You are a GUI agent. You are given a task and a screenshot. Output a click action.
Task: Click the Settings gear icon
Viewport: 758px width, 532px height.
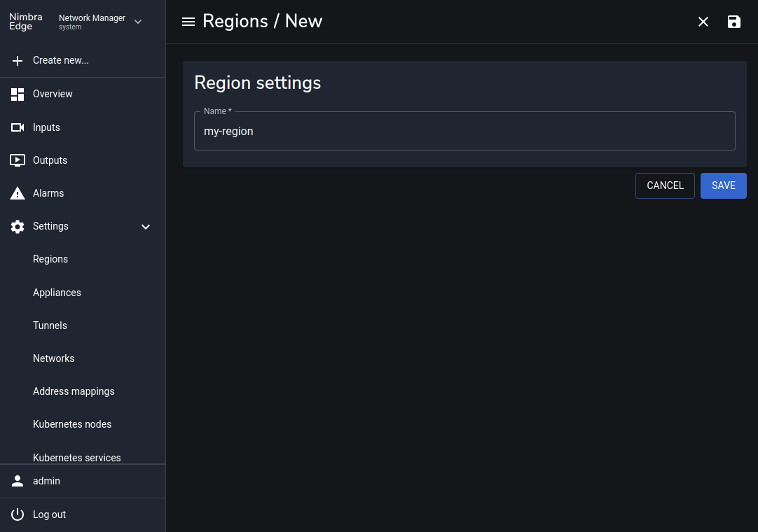click(x=18, y=225)
